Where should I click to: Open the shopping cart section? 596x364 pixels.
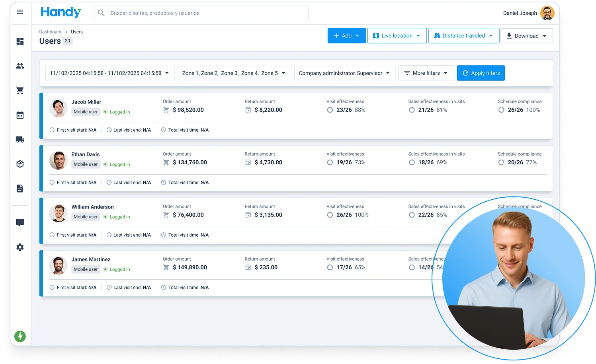20,90
